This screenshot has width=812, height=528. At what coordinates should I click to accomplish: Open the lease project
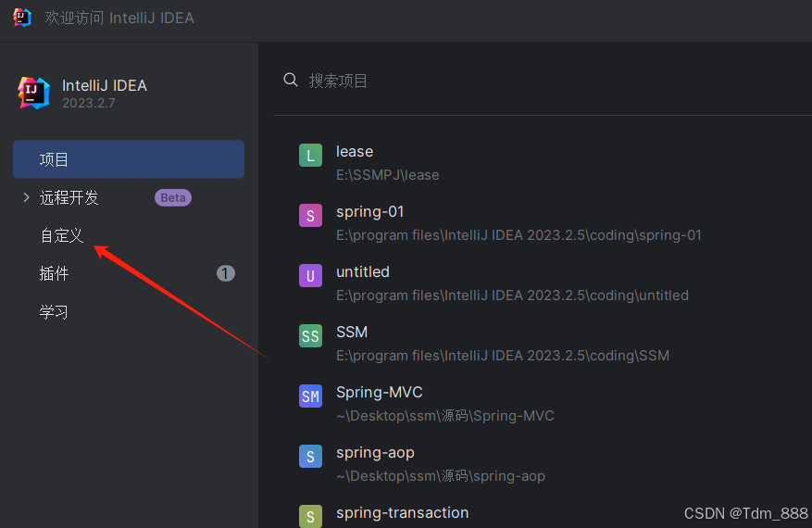[355, 151]
